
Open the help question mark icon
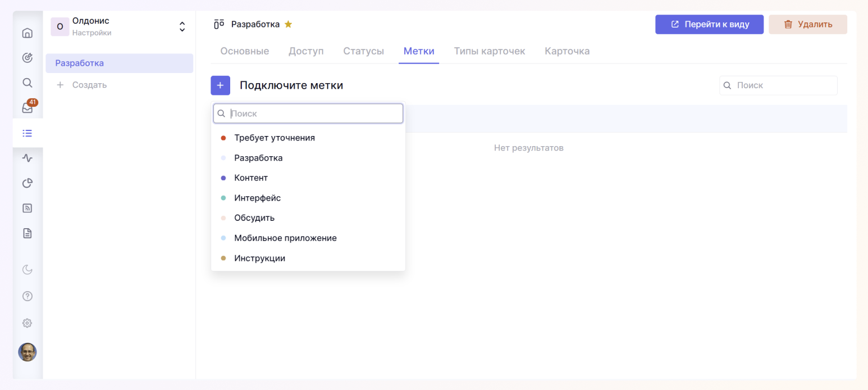click(x=27, y=296)
